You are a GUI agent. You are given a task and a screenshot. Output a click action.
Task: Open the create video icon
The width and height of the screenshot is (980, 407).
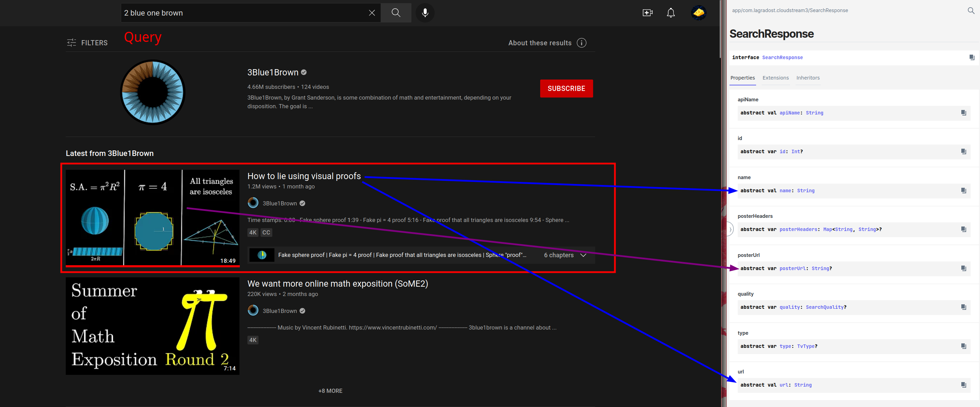pyautogui.click(x=647, y=13)
